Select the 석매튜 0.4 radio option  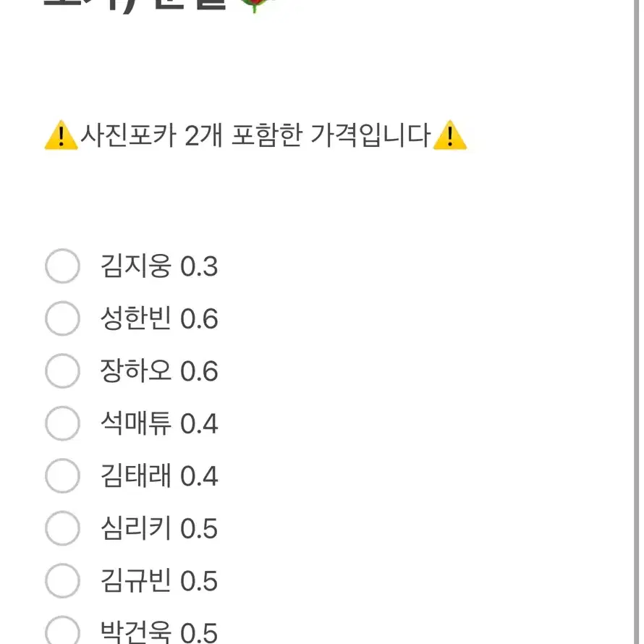click(62, 423)
